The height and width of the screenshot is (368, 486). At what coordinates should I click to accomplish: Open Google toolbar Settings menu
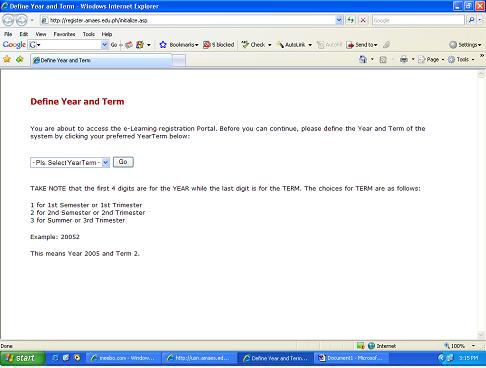(x=465, y=45)
